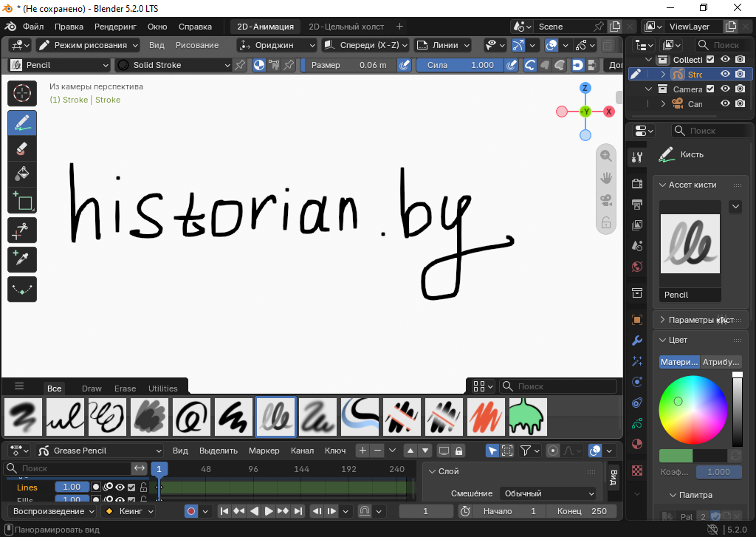
Task: Select the Box primitive tool
Action: pyautogui.click(x=22, y=200)
